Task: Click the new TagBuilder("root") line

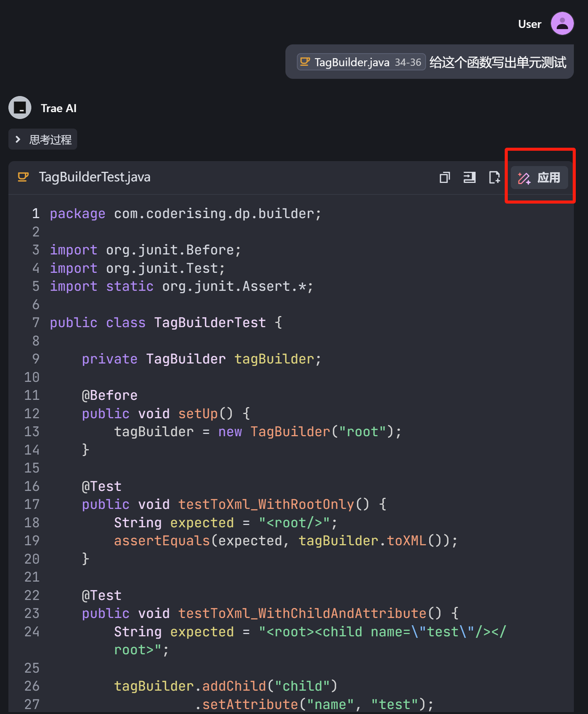Action: (x=258, y=431)
